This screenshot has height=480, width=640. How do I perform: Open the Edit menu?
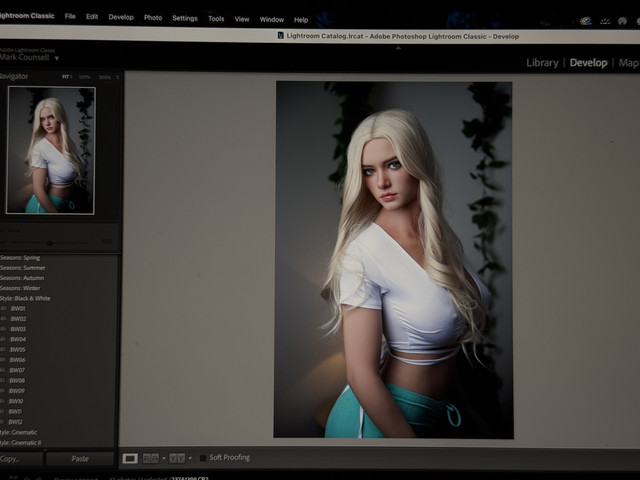coord(92,17)
